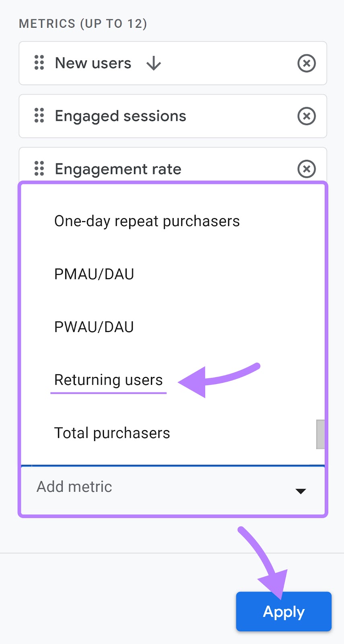Image resolution: width=344 pixels, height=644 pixels.
Task: Choose PWAU/DAU in the dropdown list
Action: [x=94, y=327]
